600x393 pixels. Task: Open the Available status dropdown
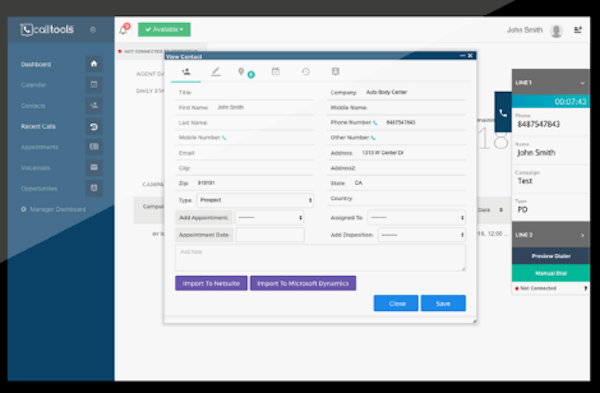[164, 29]
